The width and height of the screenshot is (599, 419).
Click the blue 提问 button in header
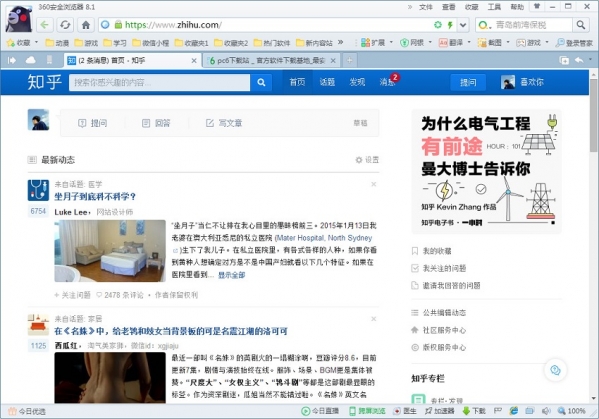click(468, 82)
